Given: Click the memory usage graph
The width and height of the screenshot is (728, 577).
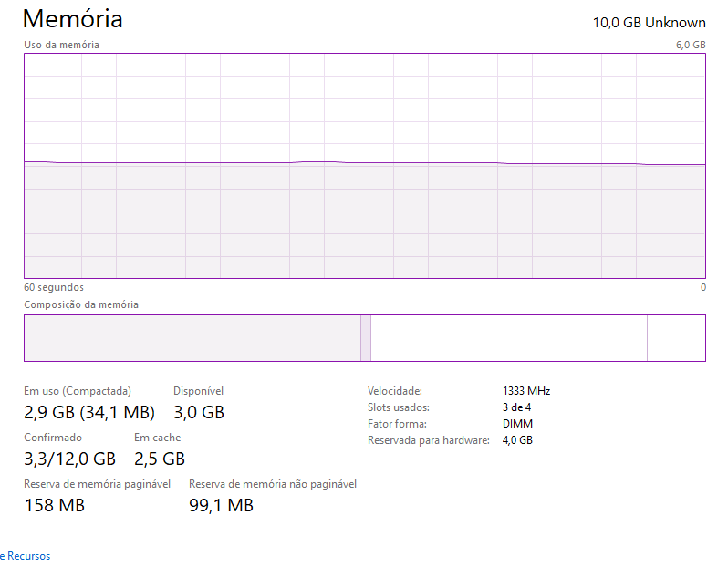Looking at the screenshot, I should (x=365, y=166).
